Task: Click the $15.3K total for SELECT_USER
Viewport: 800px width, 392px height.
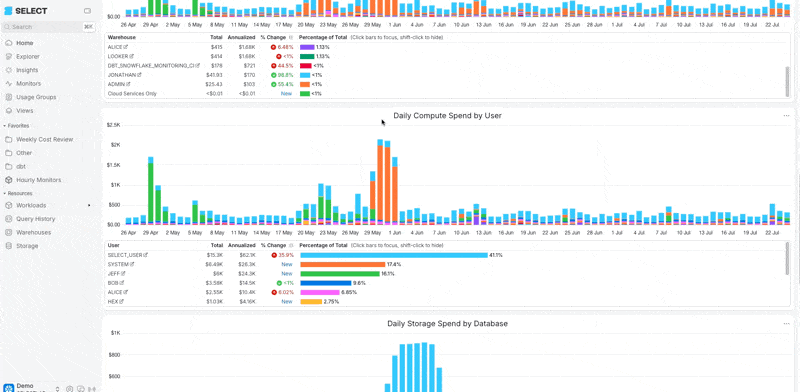Action: 215,255
